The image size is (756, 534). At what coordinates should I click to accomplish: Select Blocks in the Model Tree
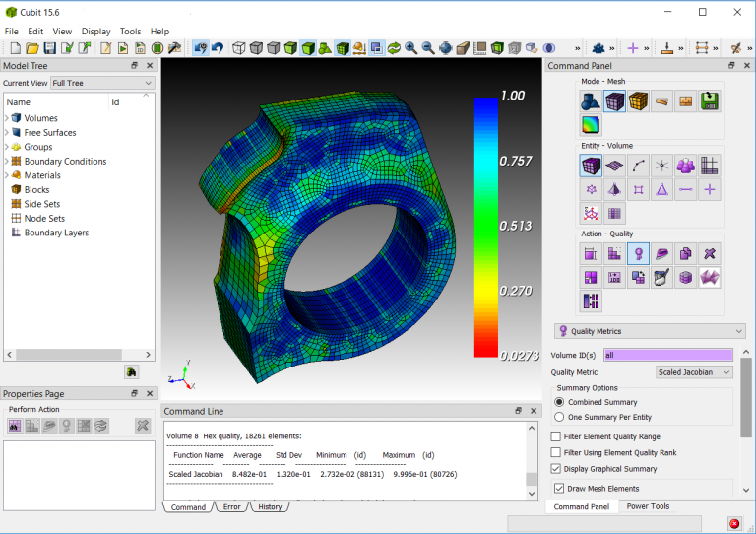tap(36, 189)
